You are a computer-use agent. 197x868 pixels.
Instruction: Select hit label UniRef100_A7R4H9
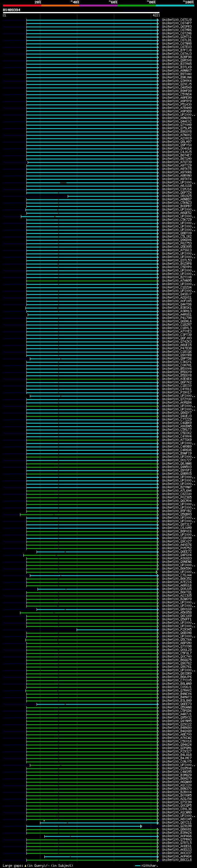177,108
